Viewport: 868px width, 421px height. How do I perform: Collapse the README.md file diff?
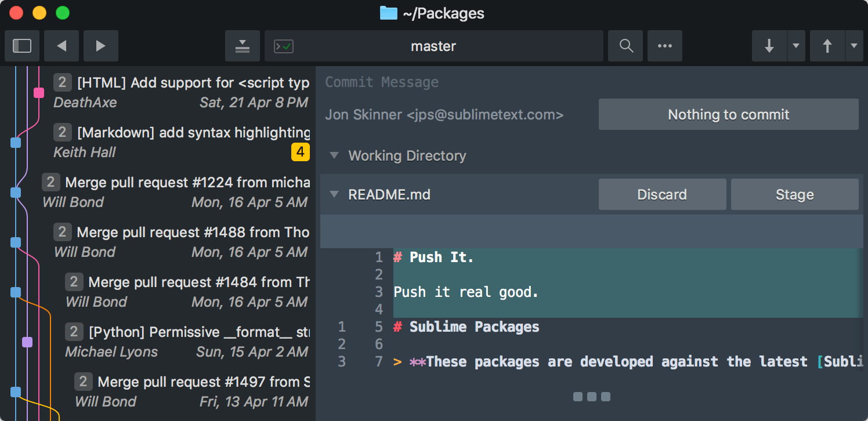334,195
